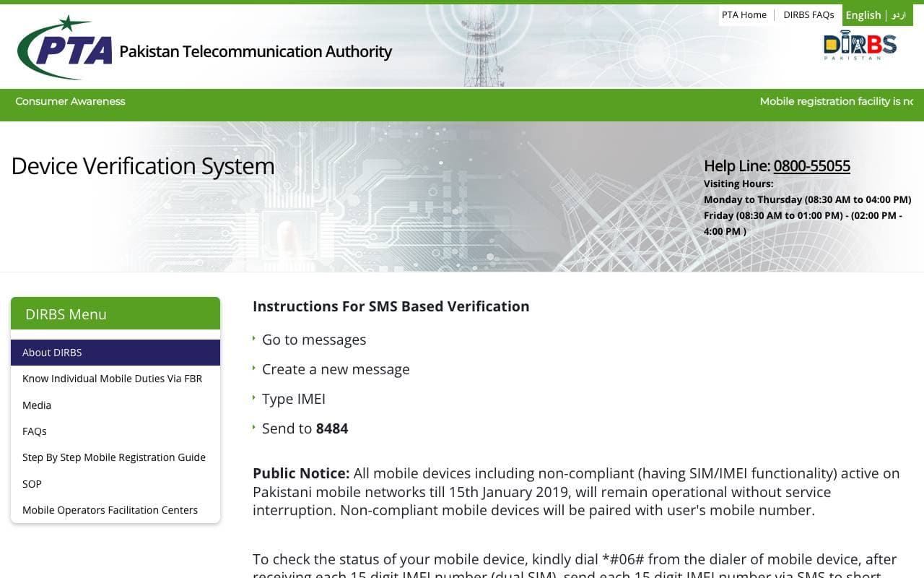
Task: Click Consumer Awareness in green bar
Action: click(70, 101)
